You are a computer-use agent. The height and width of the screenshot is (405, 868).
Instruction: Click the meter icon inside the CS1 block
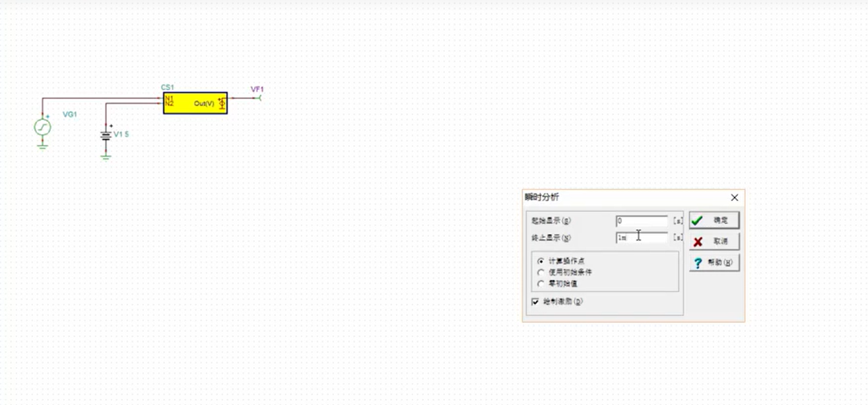pyautogui.click(x=220, y=103)
